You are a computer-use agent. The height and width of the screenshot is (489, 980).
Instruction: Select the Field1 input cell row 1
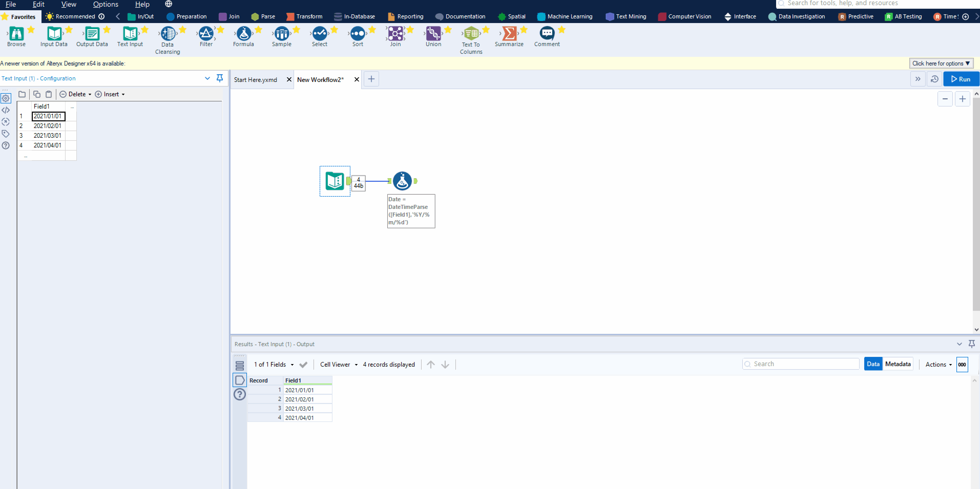click(x=47, y=116)
